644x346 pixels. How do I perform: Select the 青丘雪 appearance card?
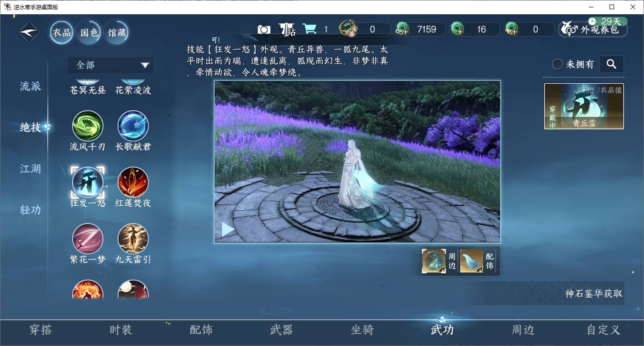[584, 106]
